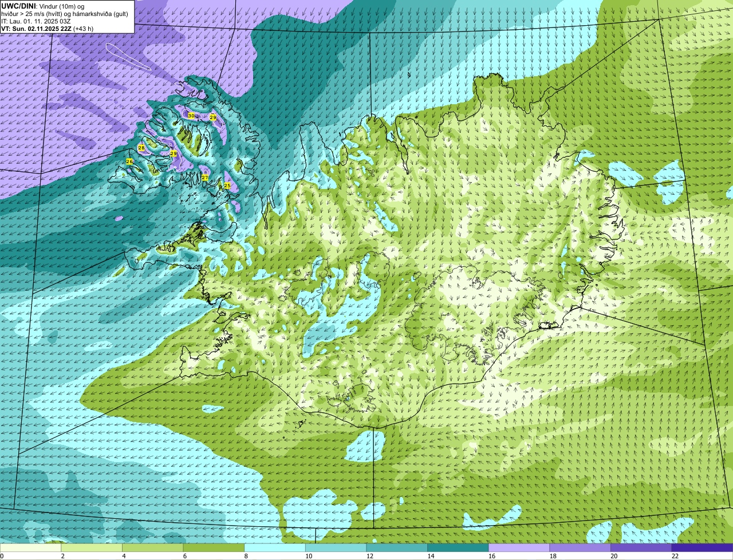
Task: Click the "29" gust label beside the "30" label
Action: point(213,117)
